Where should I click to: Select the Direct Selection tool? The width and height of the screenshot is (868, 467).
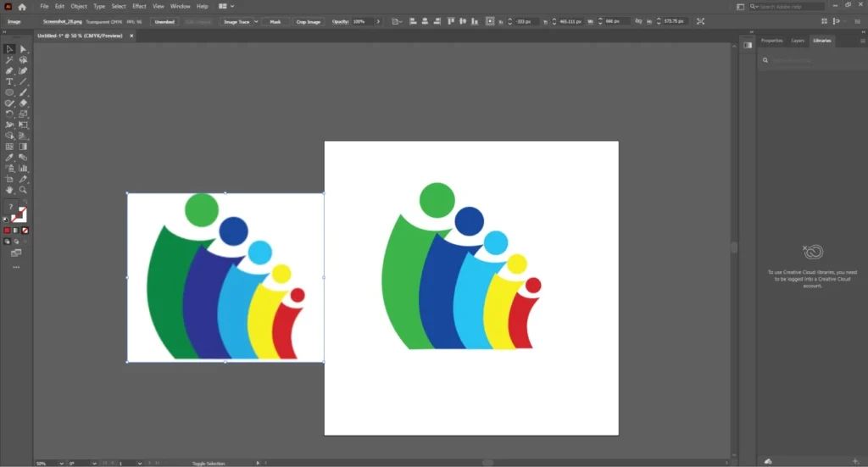[23, 49]
